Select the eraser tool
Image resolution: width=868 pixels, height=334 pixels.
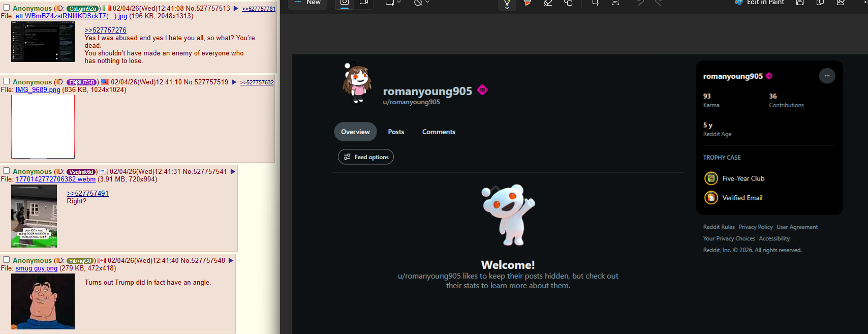click(x=548, y=3)
